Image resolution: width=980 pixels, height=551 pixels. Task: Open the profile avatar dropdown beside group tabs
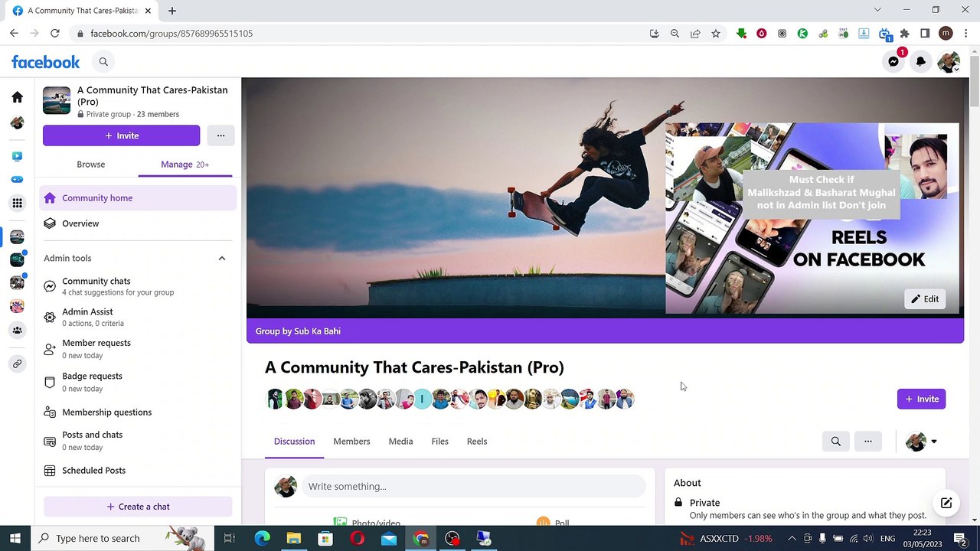[922, 442]
